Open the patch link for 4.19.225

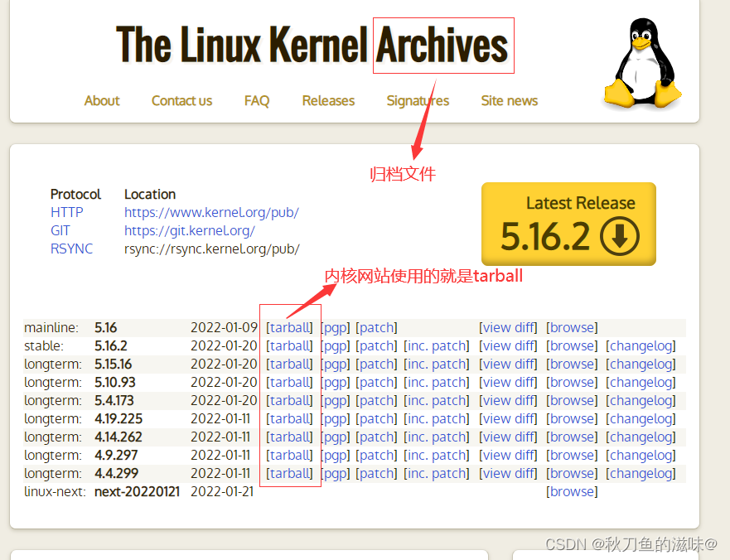pos(376,418)
